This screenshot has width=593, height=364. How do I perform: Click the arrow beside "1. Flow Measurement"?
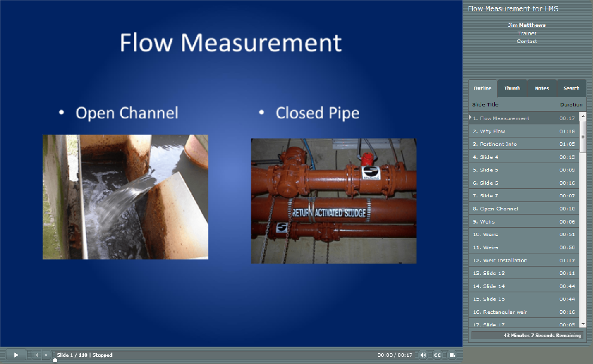[470, 118]
